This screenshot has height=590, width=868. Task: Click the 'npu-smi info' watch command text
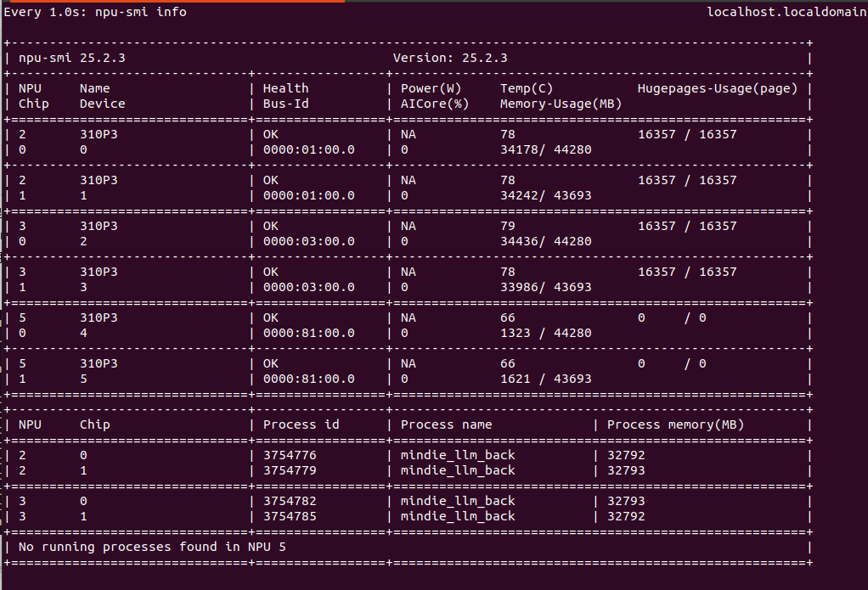(141, 12)
